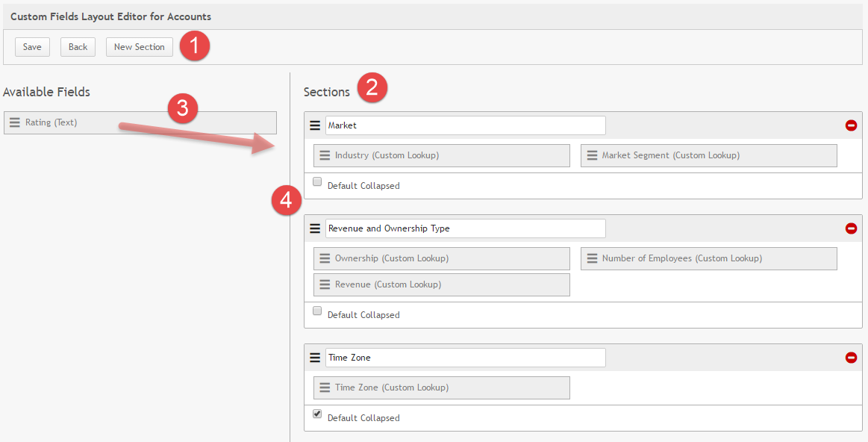
Task: Click the Number of Employees field drag handle
Action: 593,258
